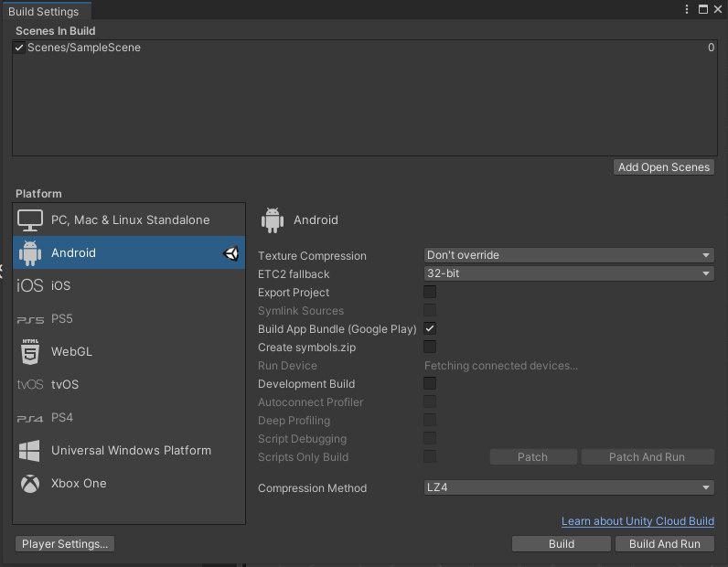Open the Texture Compression dropdown

pos(569,255)
